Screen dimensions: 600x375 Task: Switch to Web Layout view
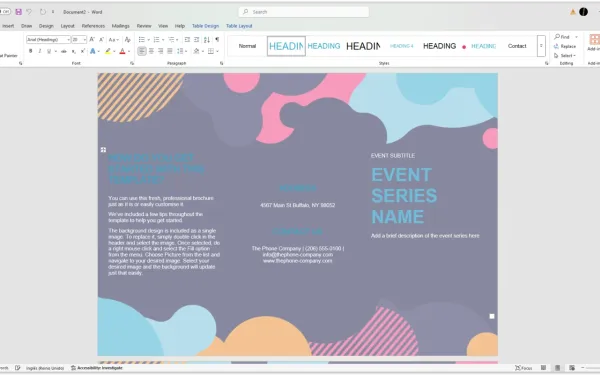(x=572, y=368)
